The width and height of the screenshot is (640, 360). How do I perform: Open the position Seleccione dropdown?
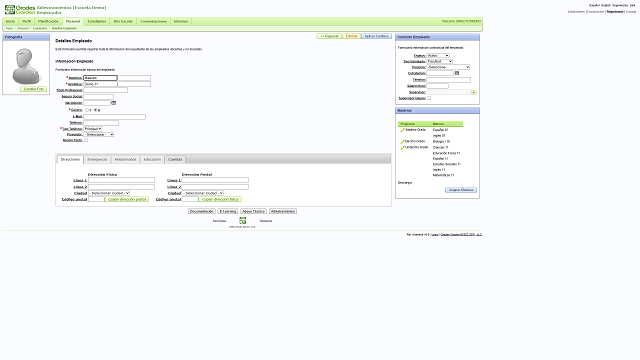click(x=448, y=67)
